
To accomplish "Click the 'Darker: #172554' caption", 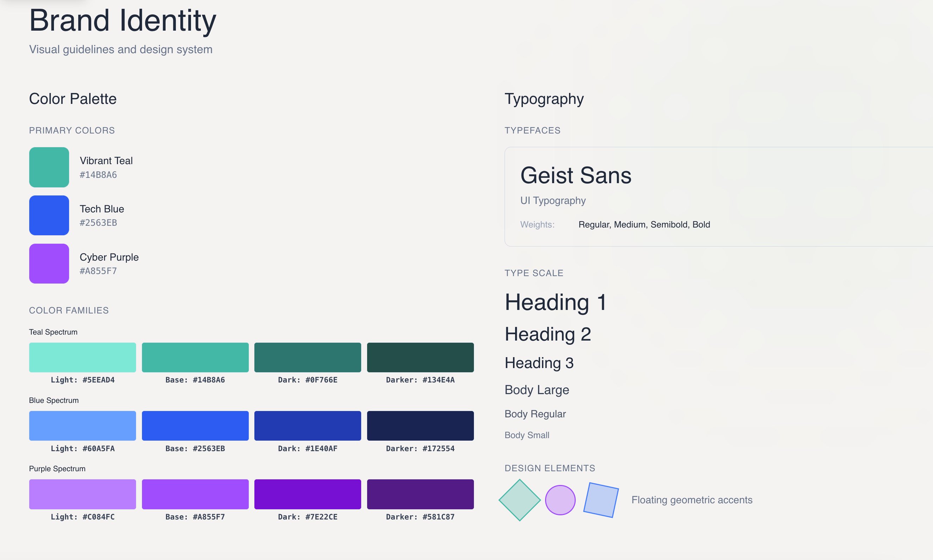I will pos(420,449).
